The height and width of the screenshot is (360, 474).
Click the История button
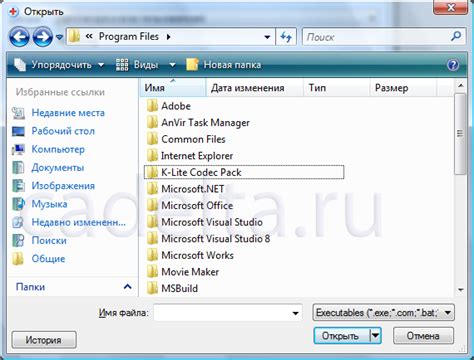pos(44,340)
